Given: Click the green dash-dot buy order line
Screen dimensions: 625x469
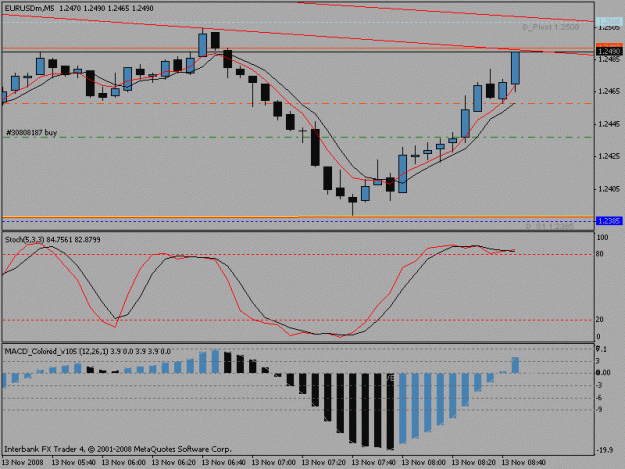Looking at the screenshot, I should pos(297,137).
